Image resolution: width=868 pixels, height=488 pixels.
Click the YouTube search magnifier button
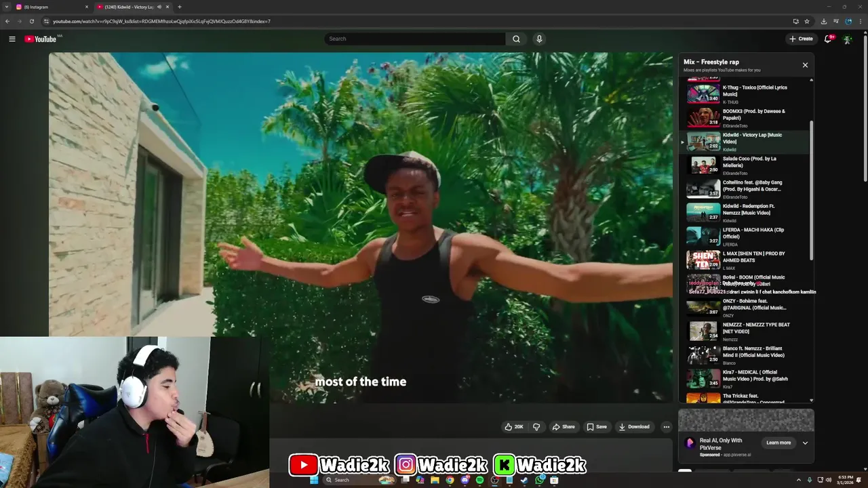click(x=516, y=39)
